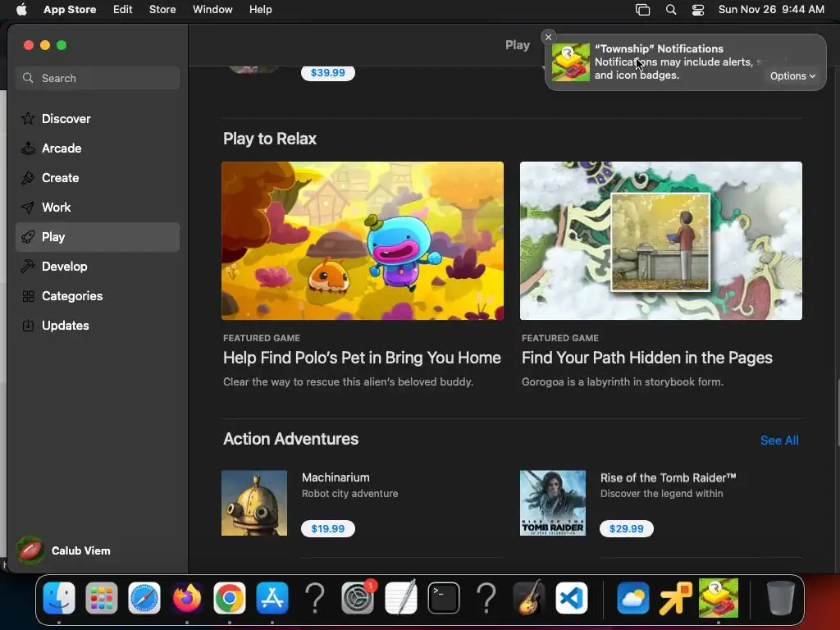Click the Township icon in the notification
This screenshot has width=840, height=630.
pyautogui.click(x=571, y=62)
